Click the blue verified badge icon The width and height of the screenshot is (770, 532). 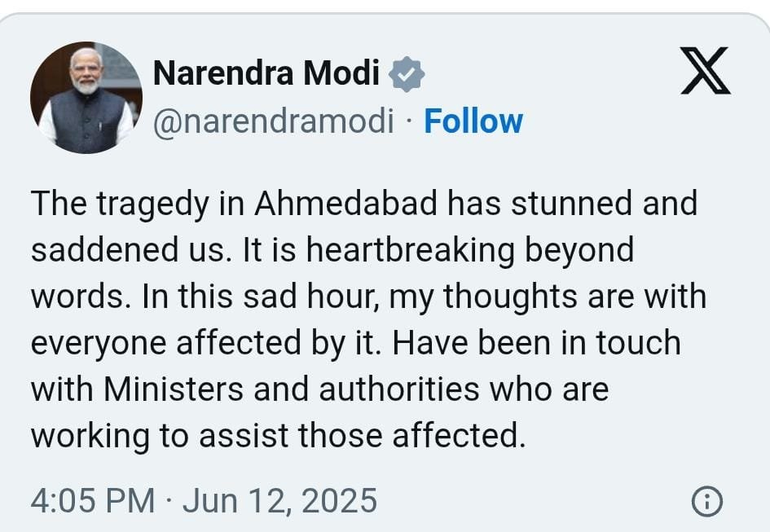407,75
